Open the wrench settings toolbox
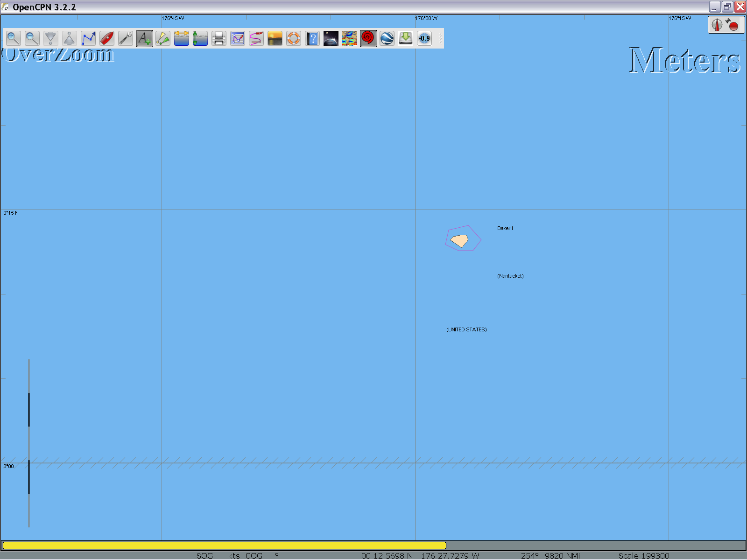Screen dimensions: 747x560 126,38
